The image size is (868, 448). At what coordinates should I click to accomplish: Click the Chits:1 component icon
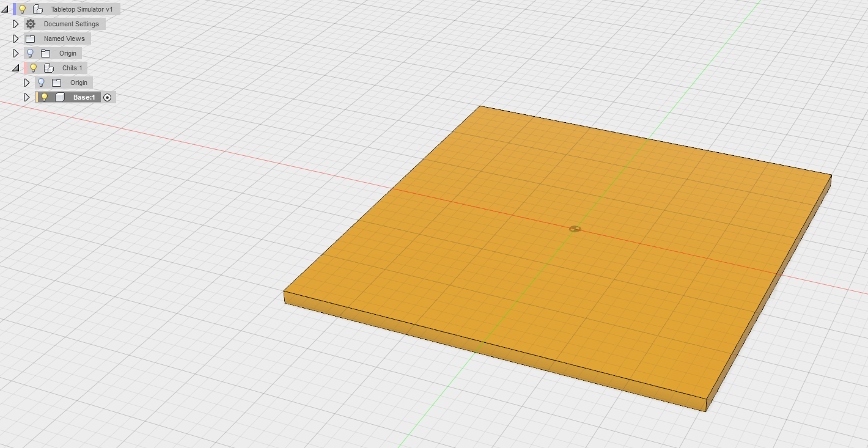[49, 68]
